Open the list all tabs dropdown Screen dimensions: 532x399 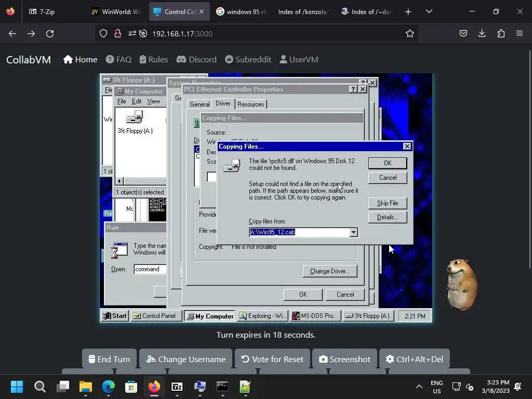pos(429,11)
